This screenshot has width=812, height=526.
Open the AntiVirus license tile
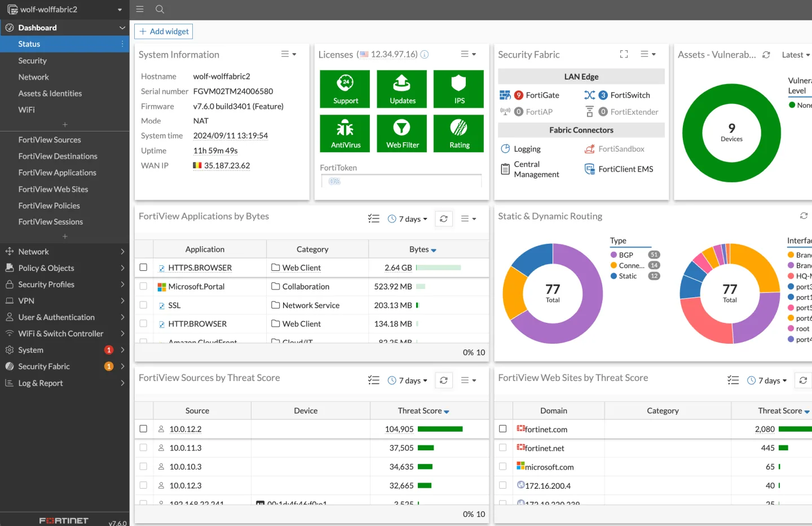pyautogui.click(x=345, y=133)
